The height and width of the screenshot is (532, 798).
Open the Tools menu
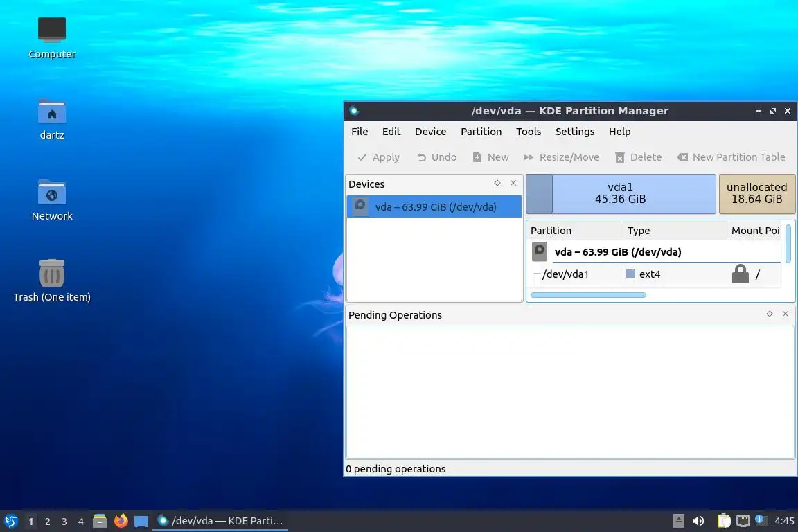(x=529, y=132)
